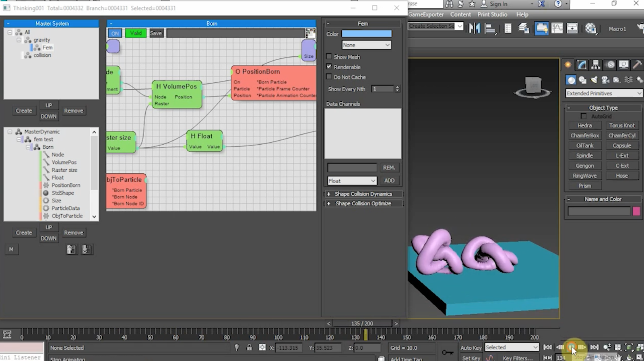
Task: Click the Torus Knot object button
Action: tap(621, 125)
